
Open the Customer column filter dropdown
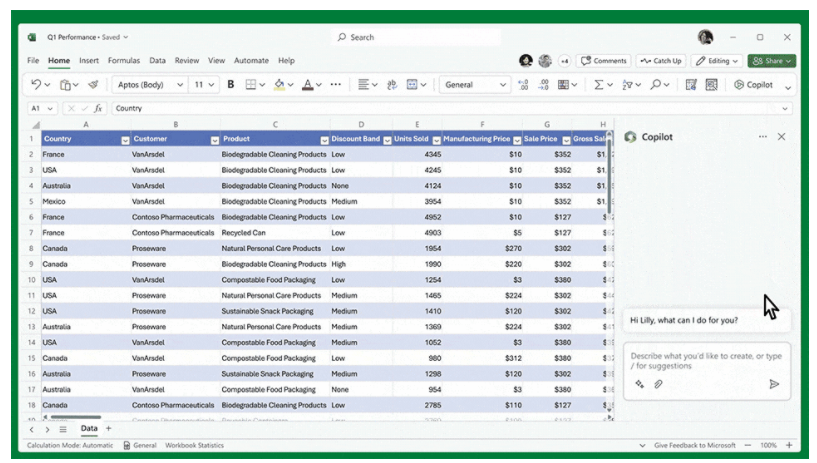coord(215,140)
